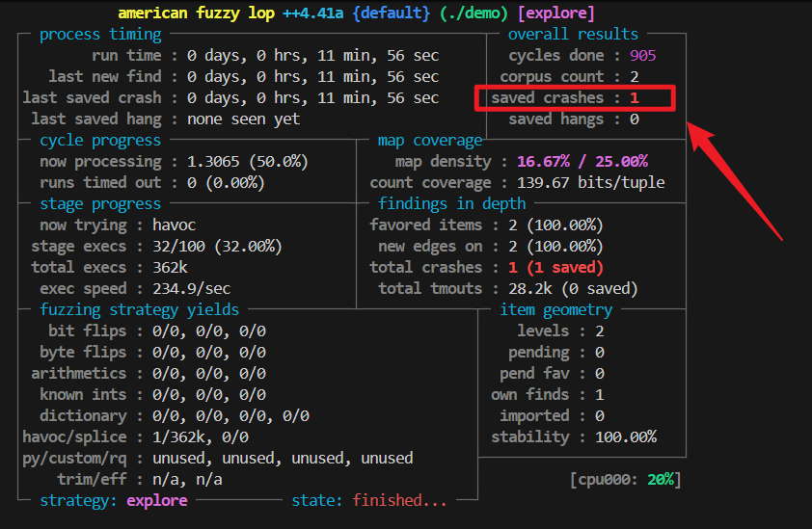
Task: Click the "item geometry" section header
Action: [555, 310]
